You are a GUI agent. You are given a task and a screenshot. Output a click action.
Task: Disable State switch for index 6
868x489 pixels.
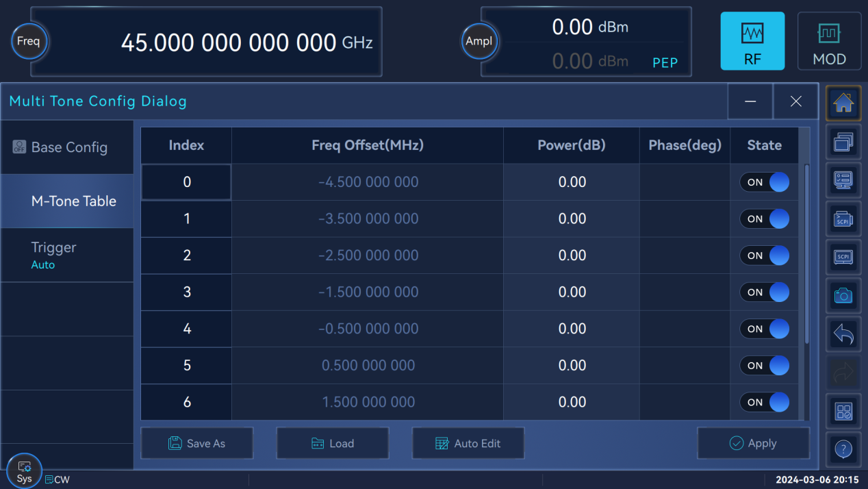coord(764,402)
